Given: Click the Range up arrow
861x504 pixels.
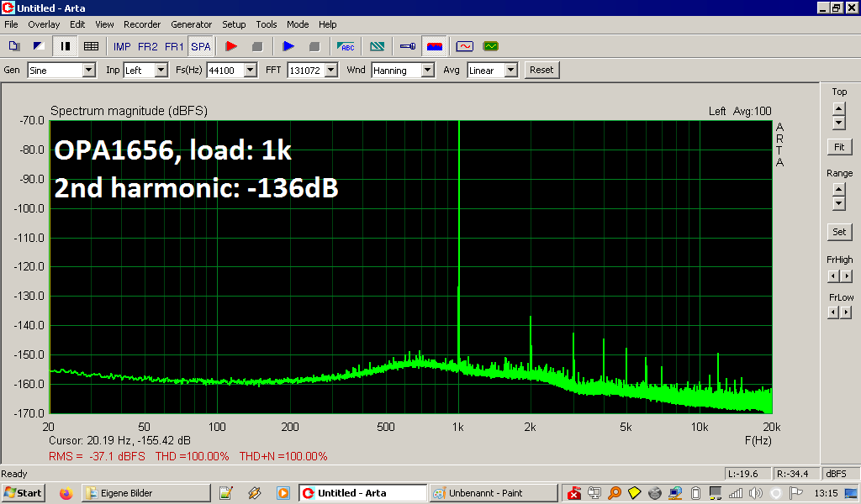Looking at the screenshot, I should click(839, 190).
